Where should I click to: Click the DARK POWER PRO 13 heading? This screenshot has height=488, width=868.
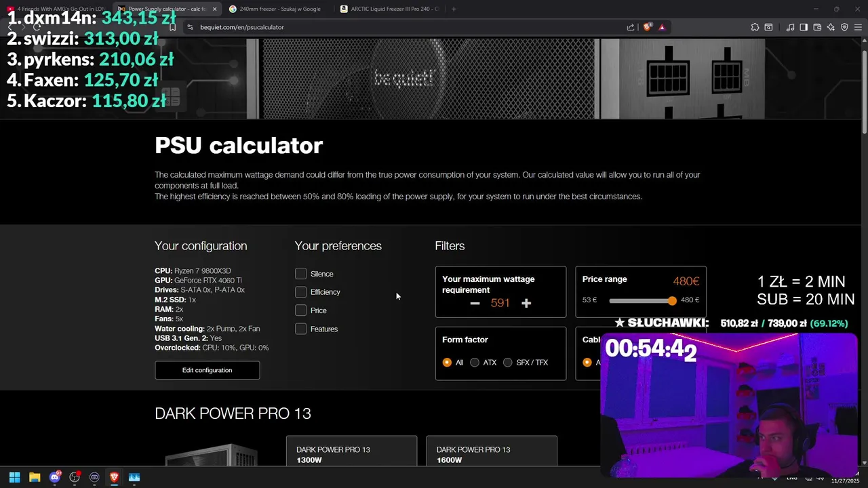(233, 413)
